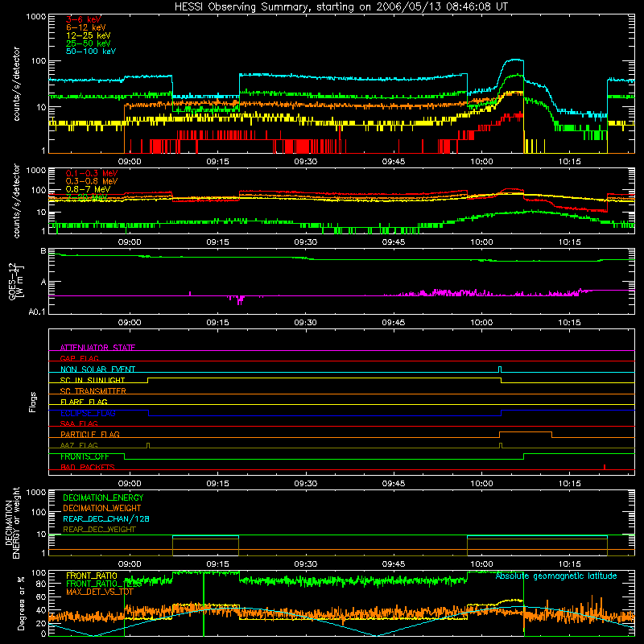This screenshot has width=644, height=644.
Task: Select the GAP_FLAG label
Action: point(79,358)
